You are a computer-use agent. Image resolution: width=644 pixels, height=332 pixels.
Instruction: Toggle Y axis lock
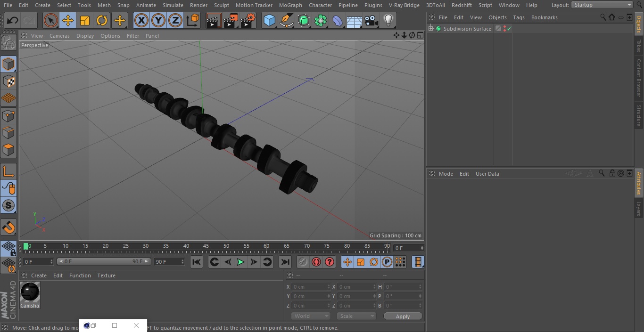coord(158,21)
